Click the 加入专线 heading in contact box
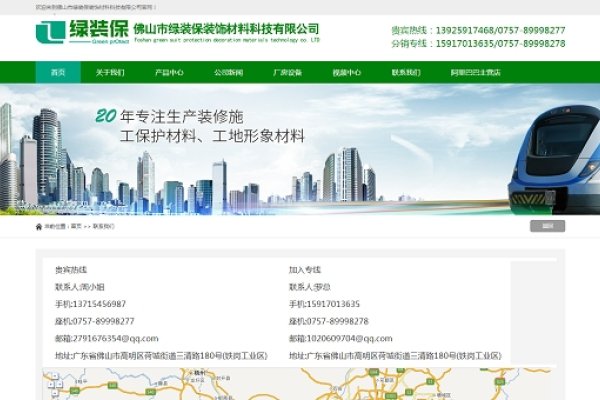 [305, 270]
